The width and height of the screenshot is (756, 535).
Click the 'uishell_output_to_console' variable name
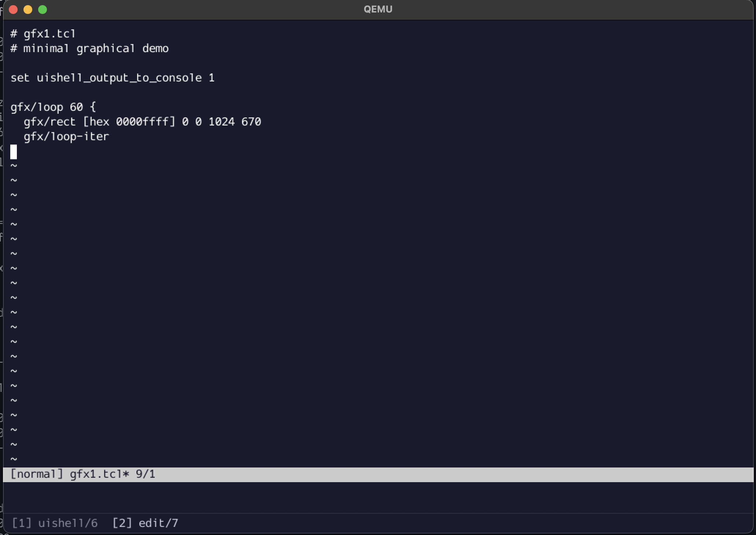pyautogui.click(x=119, y=78)
